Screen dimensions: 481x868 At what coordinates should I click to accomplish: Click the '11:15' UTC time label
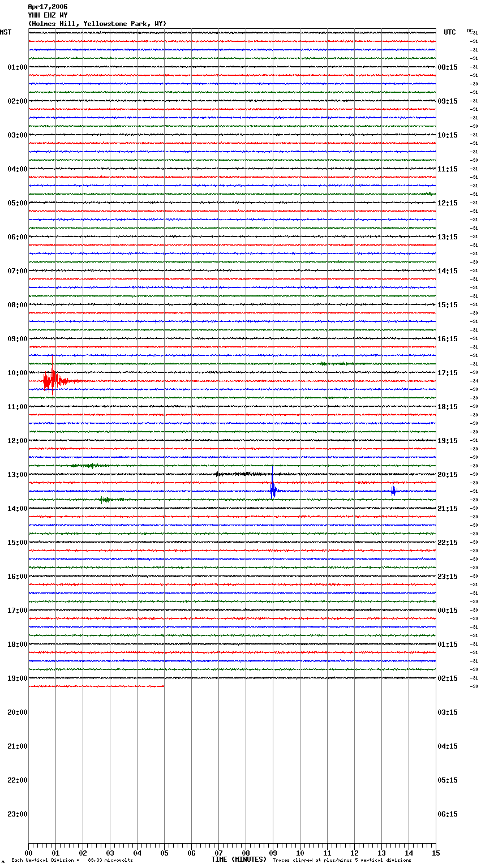(448, 169)
